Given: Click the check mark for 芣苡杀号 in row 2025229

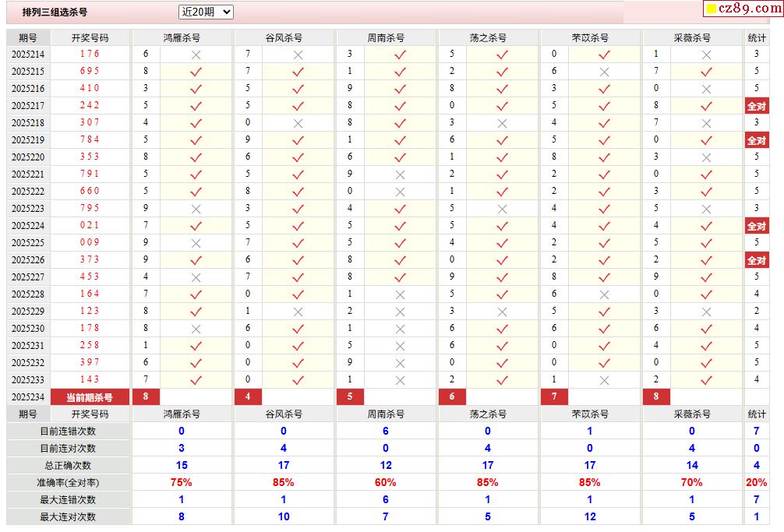Looking at the screenshot, I should click(x=604, y=312).
